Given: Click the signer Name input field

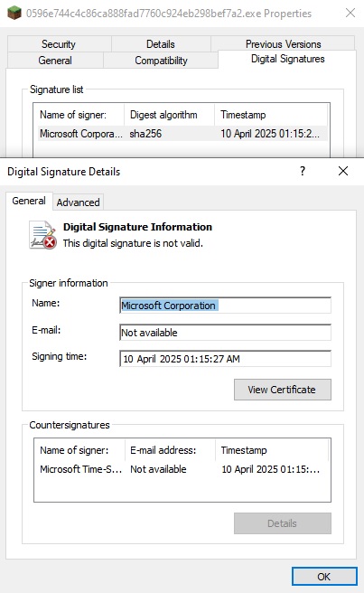Looking at the screenshot, I should coord(225,306).
